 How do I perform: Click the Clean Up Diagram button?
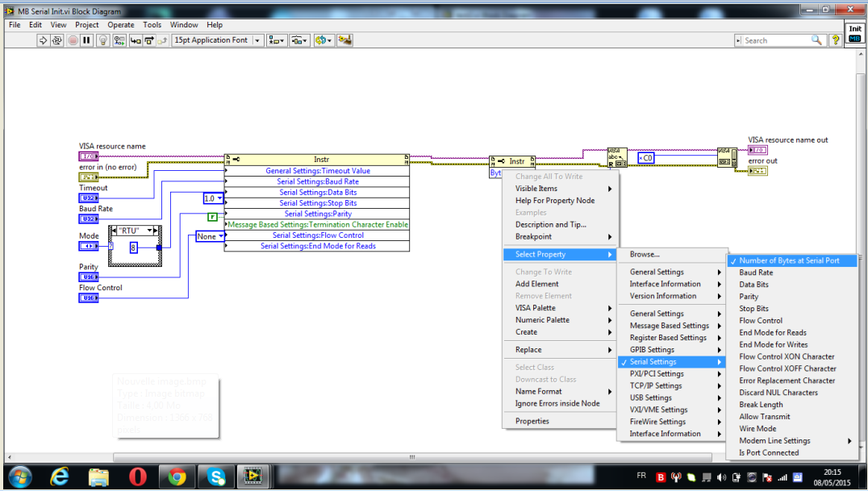tap(344, 40)
